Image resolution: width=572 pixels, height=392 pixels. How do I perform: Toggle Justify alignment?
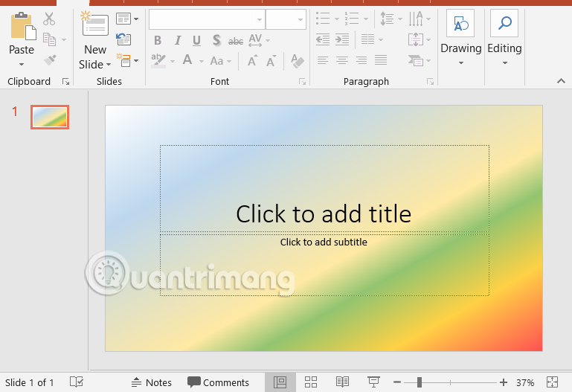381,60
